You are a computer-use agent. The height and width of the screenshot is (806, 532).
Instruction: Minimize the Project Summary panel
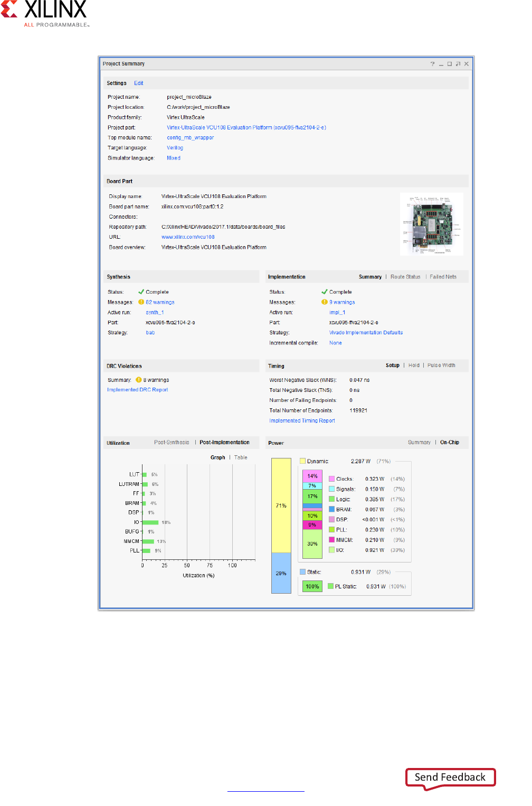coord(441,64)
